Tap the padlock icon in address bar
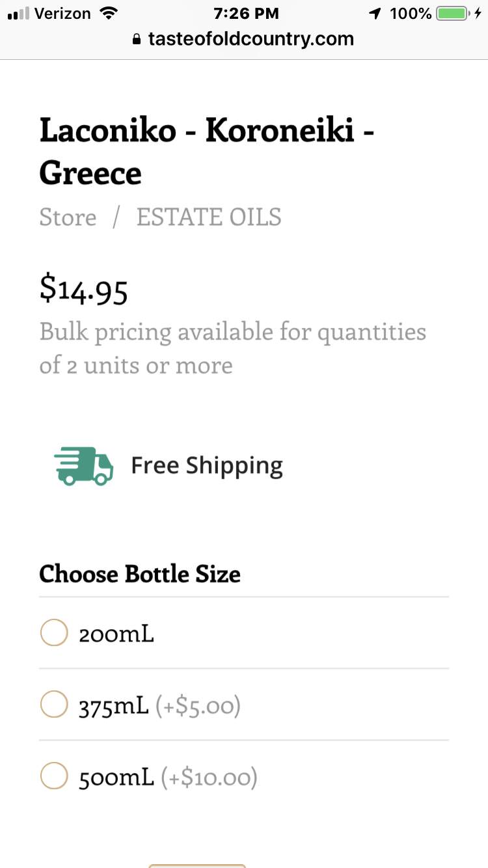The width and height of the screenshot is (488, 868). tap(137, 39)
